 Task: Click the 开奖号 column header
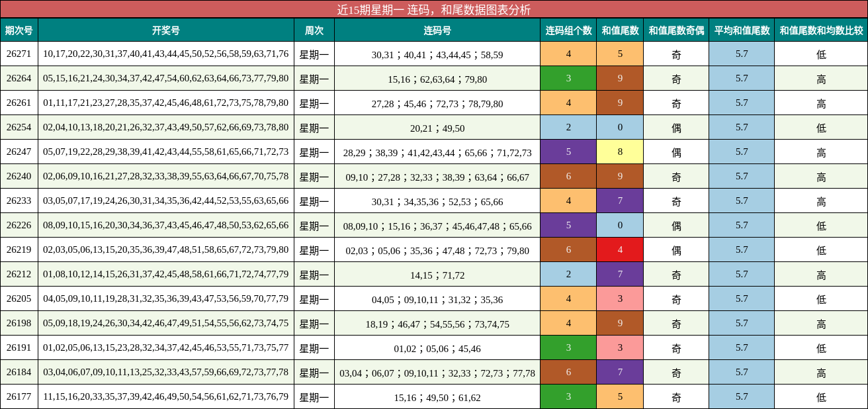[166, 30]
